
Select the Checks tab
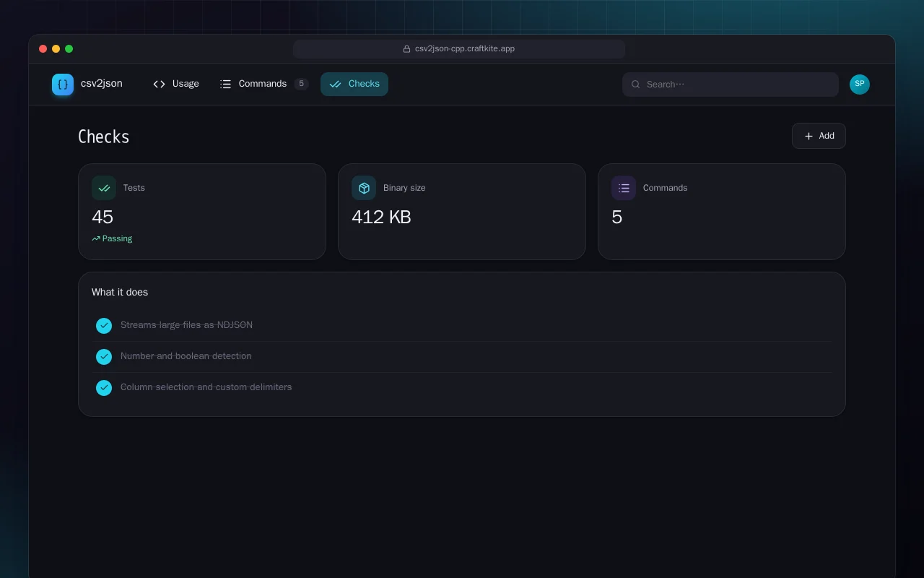pyautogui.click(x=354, y=84)
